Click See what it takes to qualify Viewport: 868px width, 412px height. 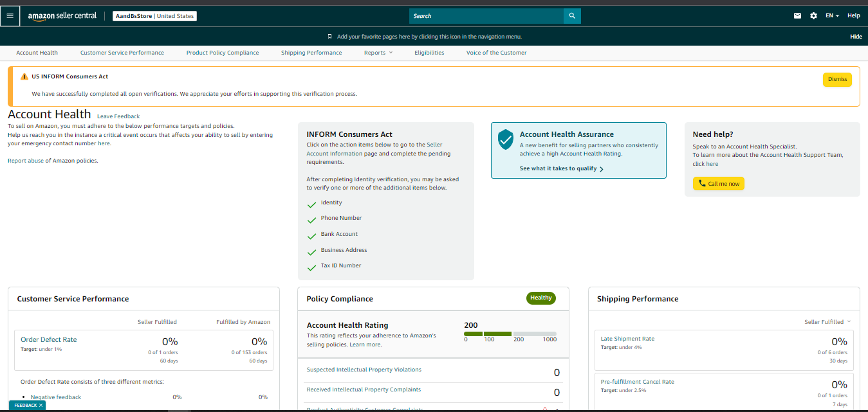[x=562, y=168]
